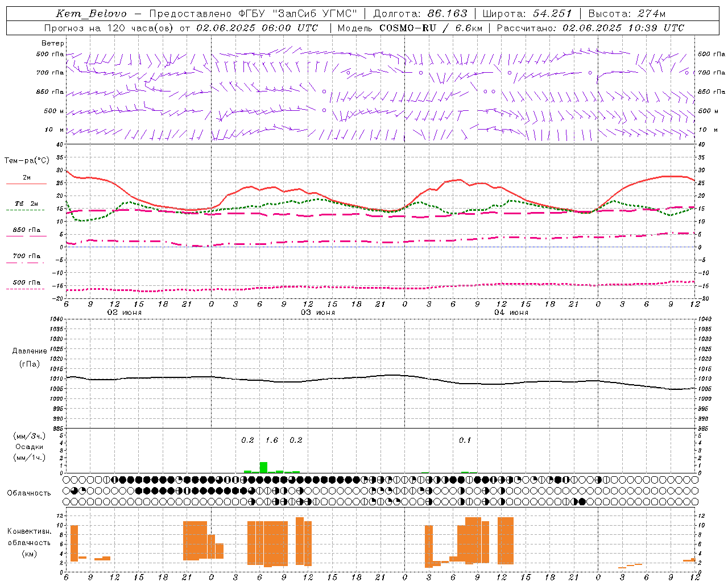
Task: Click the forecast start 02.06.2025 06:00 UTC
Action: coord(258,28)
